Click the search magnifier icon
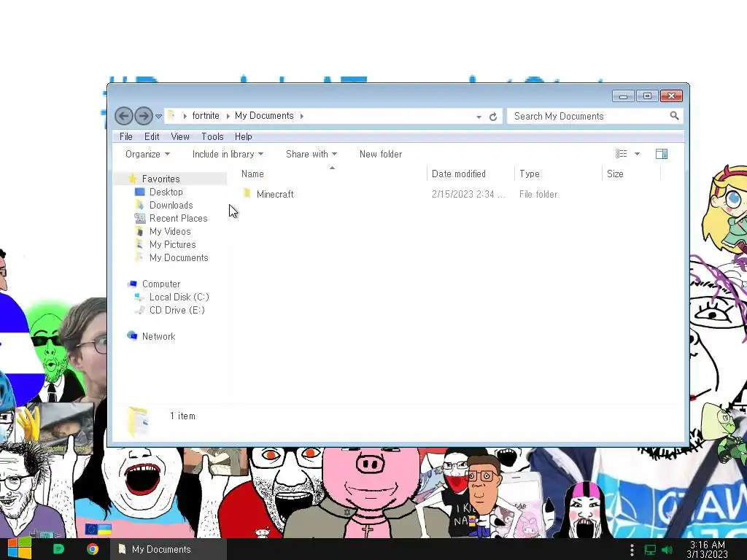The image size is (747, 560). [674, 116]
